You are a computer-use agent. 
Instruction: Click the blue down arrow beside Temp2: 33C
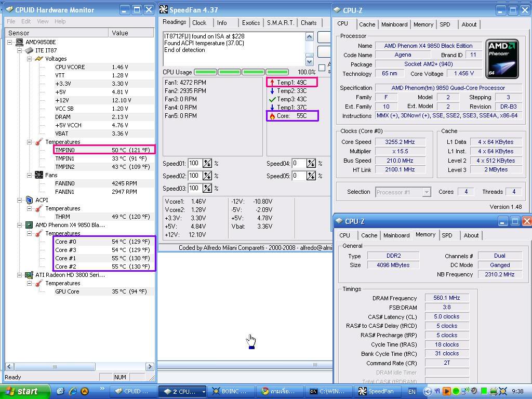[272, 91]
